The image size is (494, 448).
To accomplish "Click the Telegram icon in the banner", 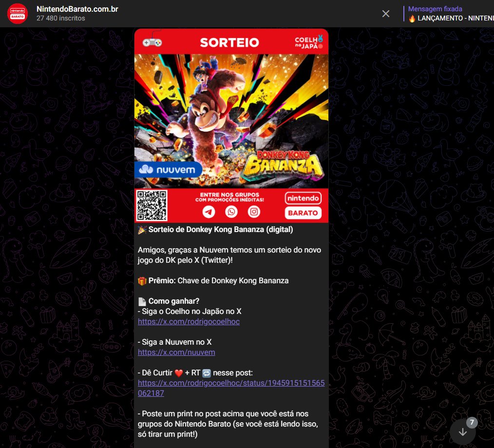I will click(209, 212).
